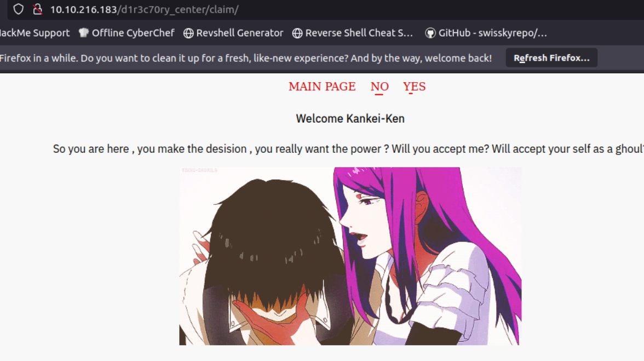Click the GitHub octocat bookmark icon

(430, 33)
